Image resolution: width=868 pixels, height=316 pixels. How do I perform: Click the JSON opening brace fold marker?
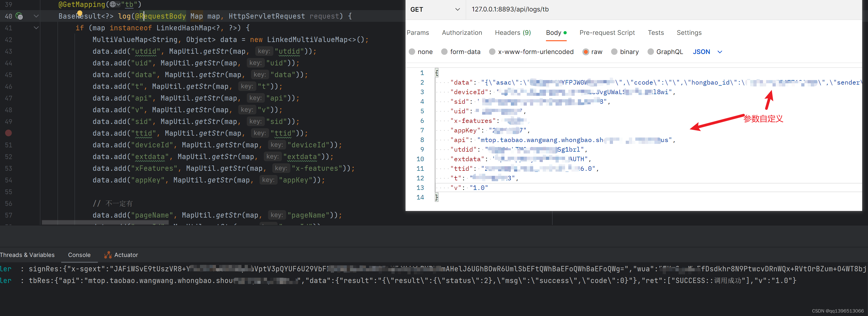pos(437,73)
